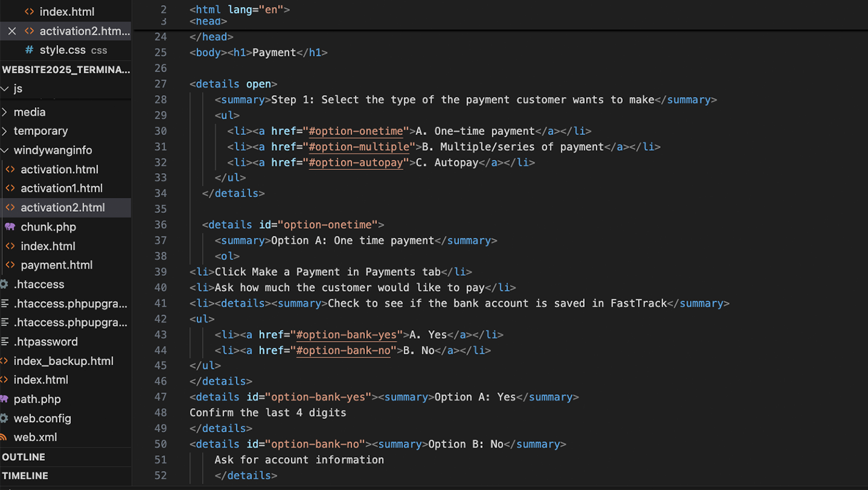Click the HTML icon beside payment.html
Image resolution: width=868 pixels, height=490 pixels.
tap(10, 265)
